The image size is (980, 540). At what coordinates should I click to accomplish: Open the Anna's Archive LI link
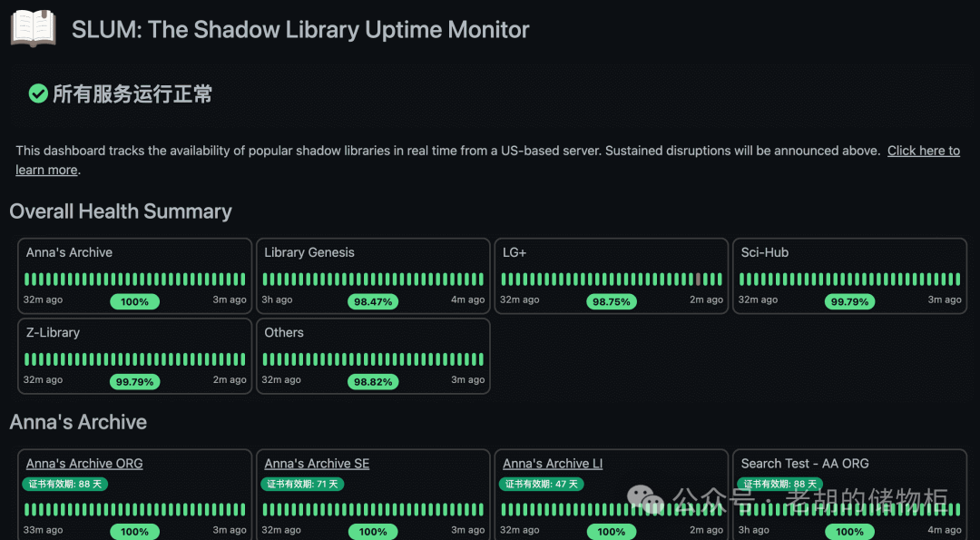coord(553,464)
